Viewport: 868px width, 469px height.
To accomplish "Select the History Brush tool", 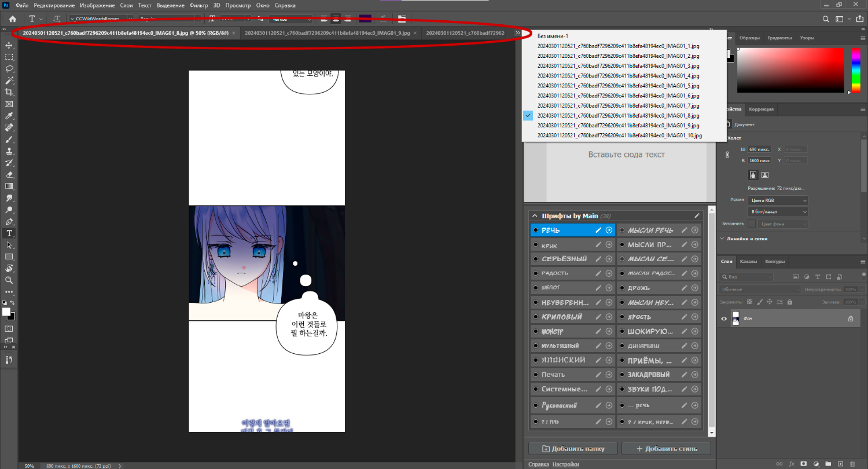I will 9,163.
